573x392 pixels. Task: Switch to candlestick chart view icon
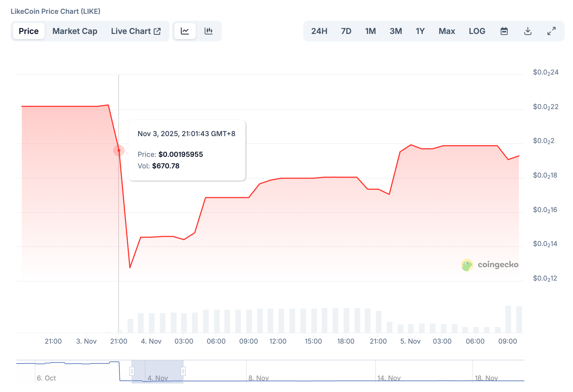pos(208,31)
